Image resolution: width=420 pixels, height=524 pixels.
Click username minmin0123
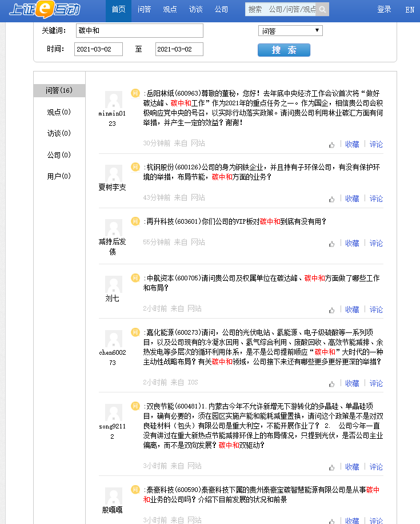pos(112,118)
